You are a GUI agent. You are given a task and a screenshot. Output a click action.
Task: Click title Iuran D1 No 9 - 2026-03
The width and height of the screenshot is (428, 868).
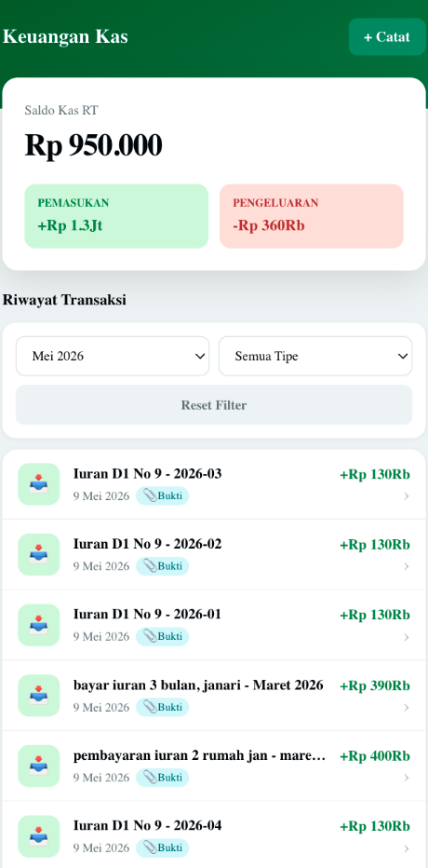[147, 474]
